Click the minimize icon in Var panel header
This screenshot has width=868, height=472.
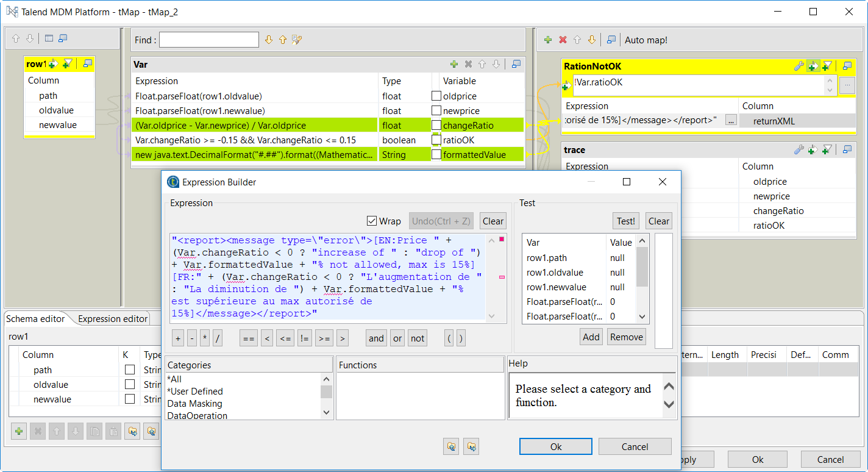click(x=516, y=64)
